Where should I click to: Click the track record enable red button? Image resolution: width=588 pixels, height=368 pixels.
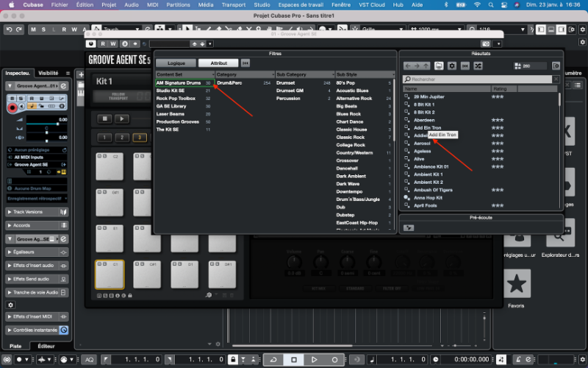click(x=12, y=107)
